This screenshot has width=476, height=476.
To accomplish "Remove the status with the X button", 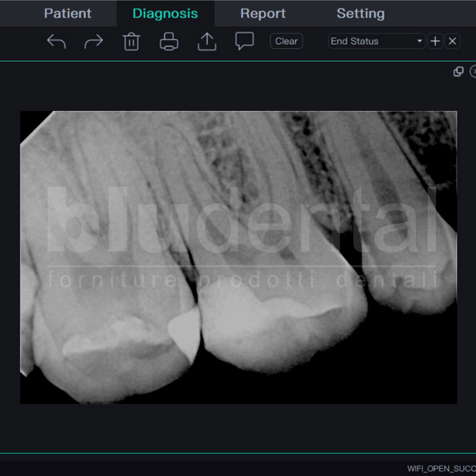I will [x=452, y=41].
